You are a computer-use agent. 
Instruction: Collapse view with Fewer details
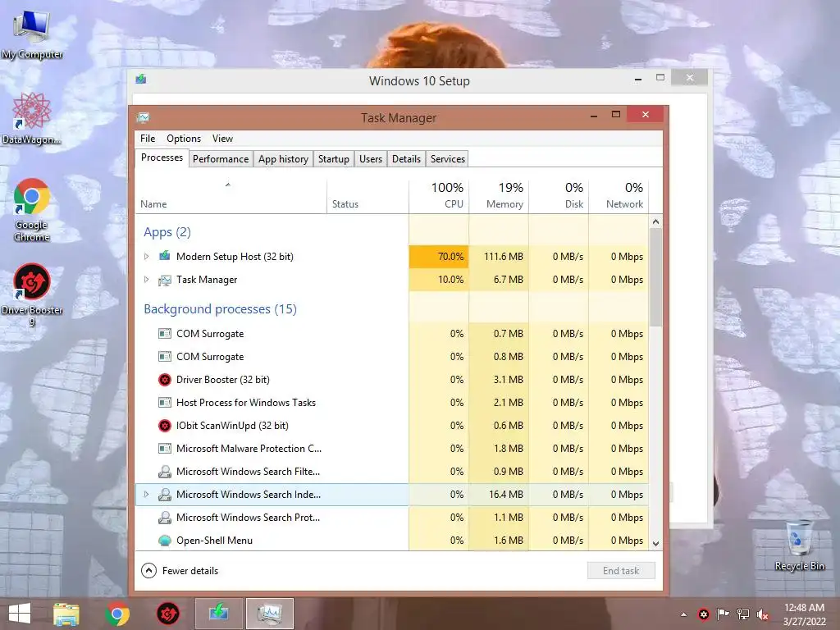pos(180,571)
